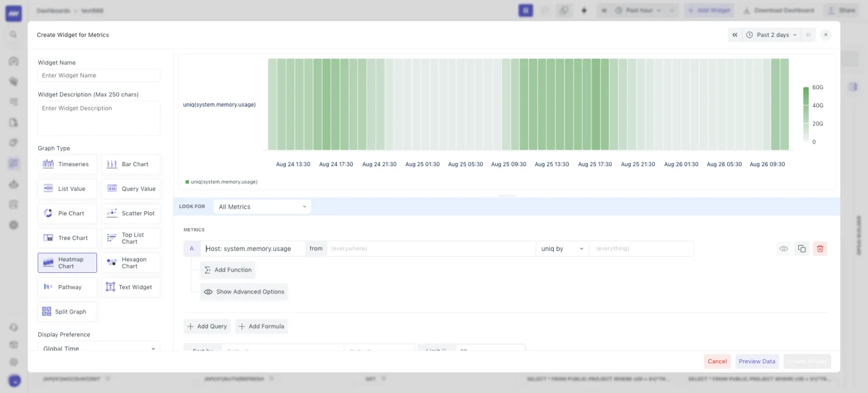The height and width of the screenshot is (393, 868).
Task: Click the Aug 24 13:30 axis label
Action: point(293,164)
